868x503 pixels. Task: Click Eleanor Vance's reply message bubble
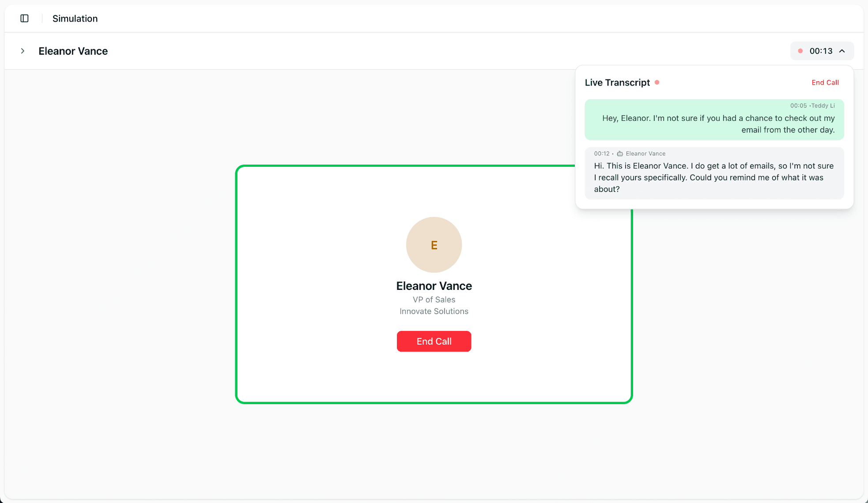(714, 173)
